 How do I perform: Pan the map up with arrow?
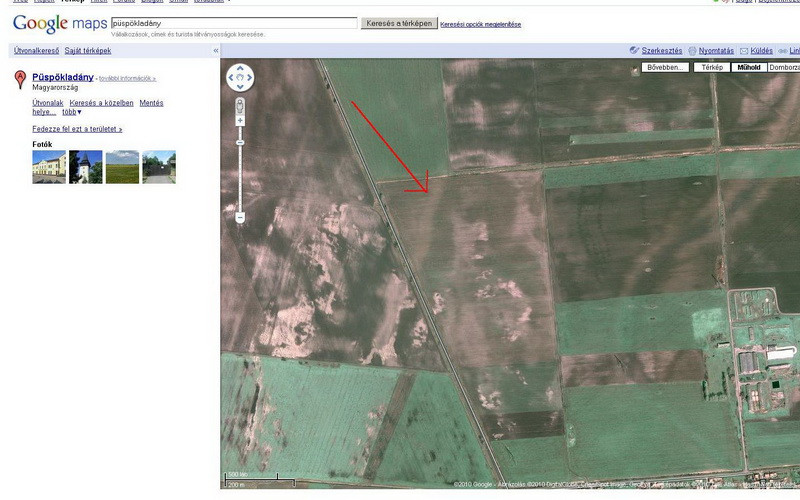point(240,68)
